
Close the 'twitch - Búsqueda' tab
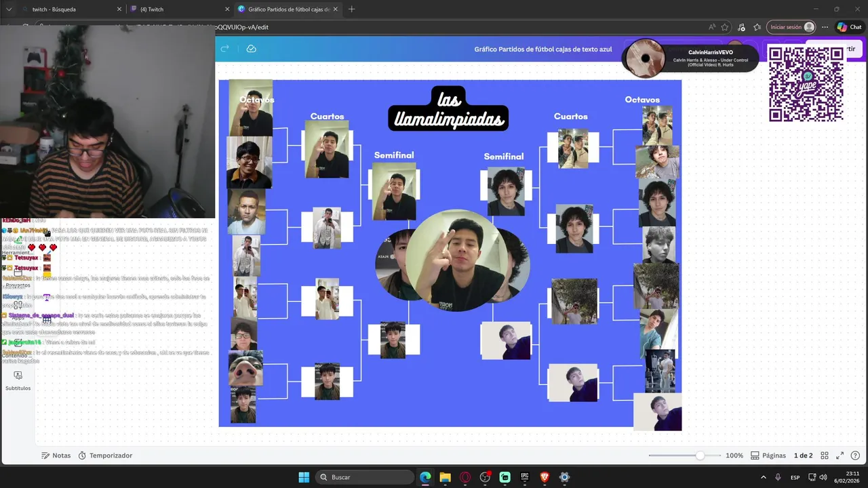tap(119, 9)
